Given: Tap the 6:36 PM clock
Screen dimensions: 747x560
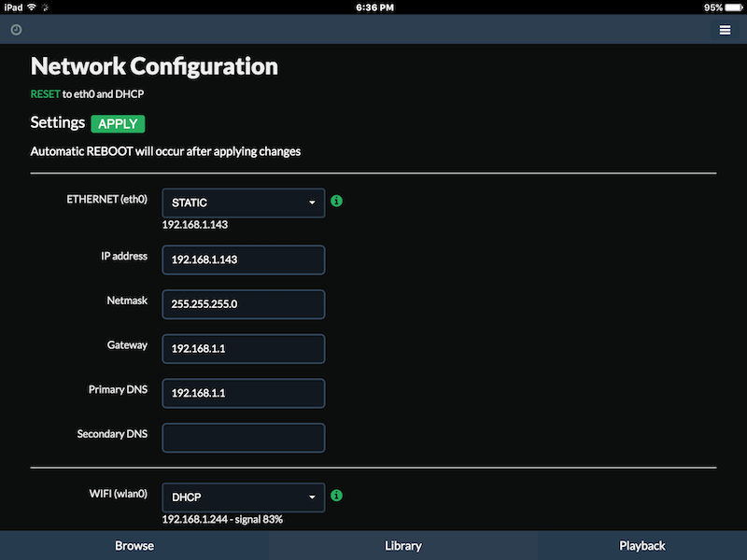Looking at the screenshot, I should pos(375,7).
